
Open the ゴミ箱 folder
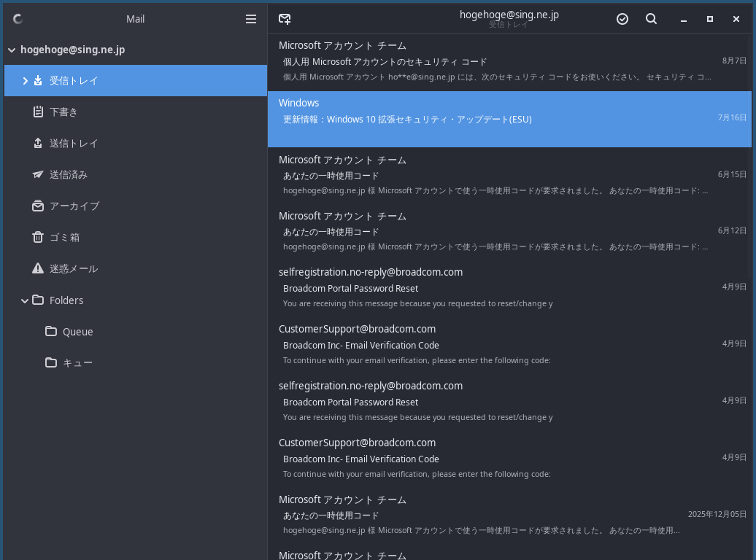pyautogui.click(x=136, y=237)
